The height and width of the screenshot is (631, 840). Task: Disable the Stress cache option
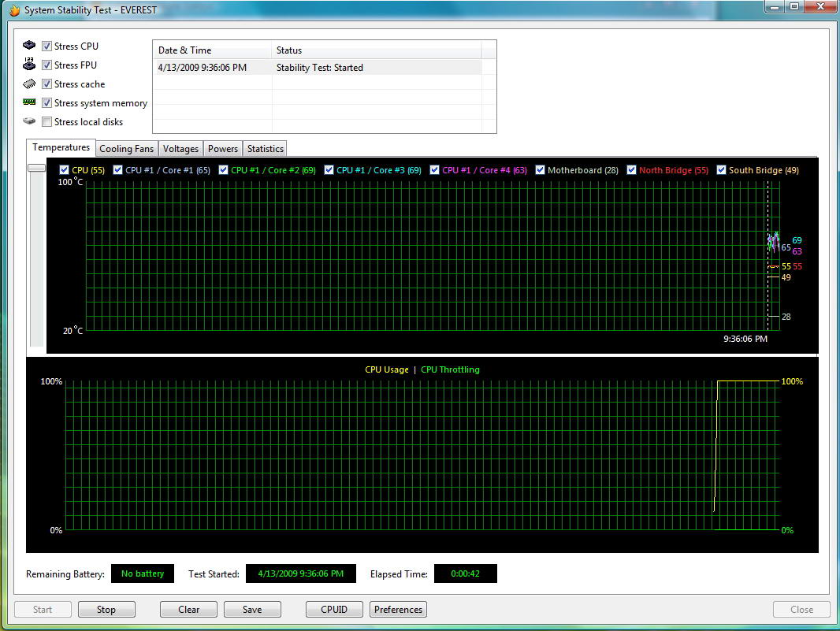[x=46, y=84]
